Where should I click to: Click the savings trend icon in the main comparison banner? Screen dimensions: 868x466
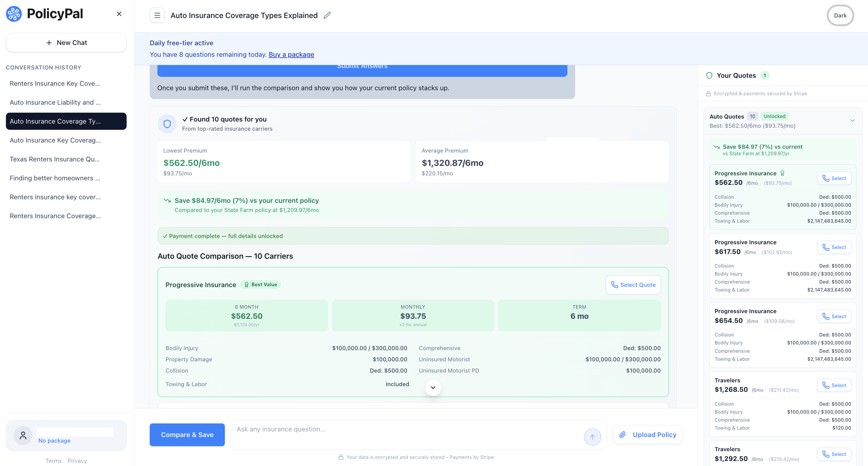click(x=167, y=201)
